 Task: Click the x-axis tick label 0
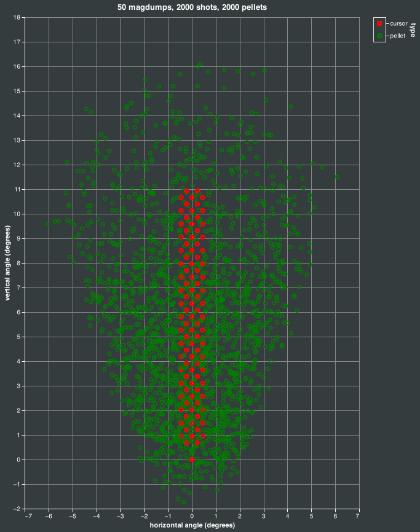pyautogui.click(x=192, y=516)
